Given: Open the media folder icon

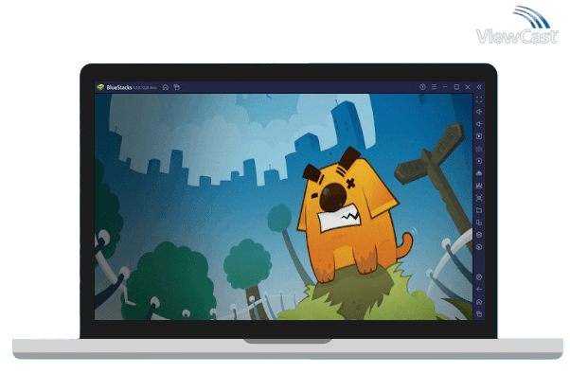Looking at the screenshot, I should pyautogui.click(x=479, y=210).
